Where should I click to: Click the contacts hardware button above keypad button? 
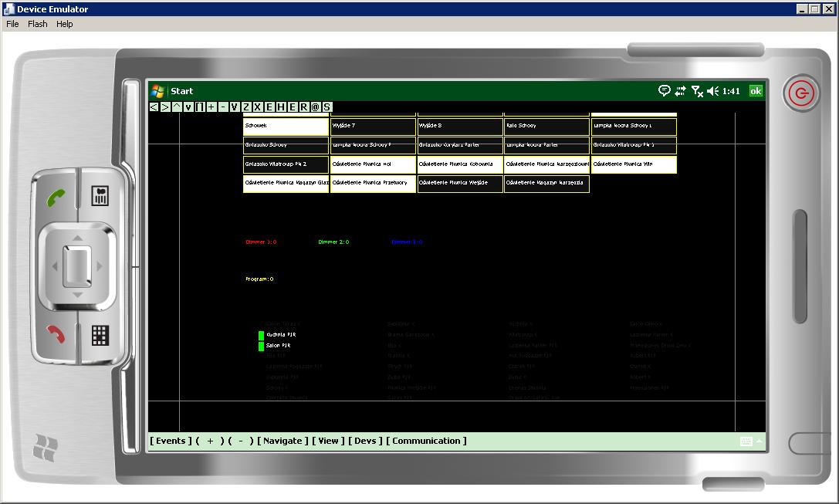pyautogui.click(x=100, y=196)
